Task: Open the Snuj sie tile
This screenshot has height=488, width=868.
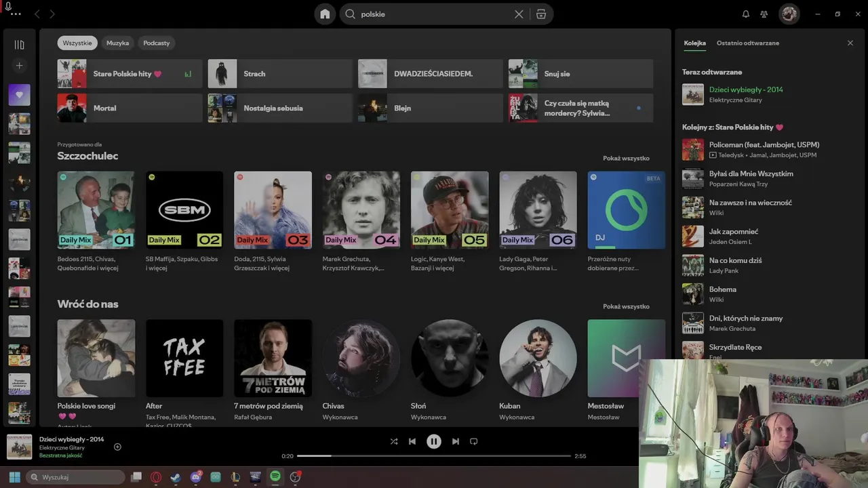Action: (581, 74)
